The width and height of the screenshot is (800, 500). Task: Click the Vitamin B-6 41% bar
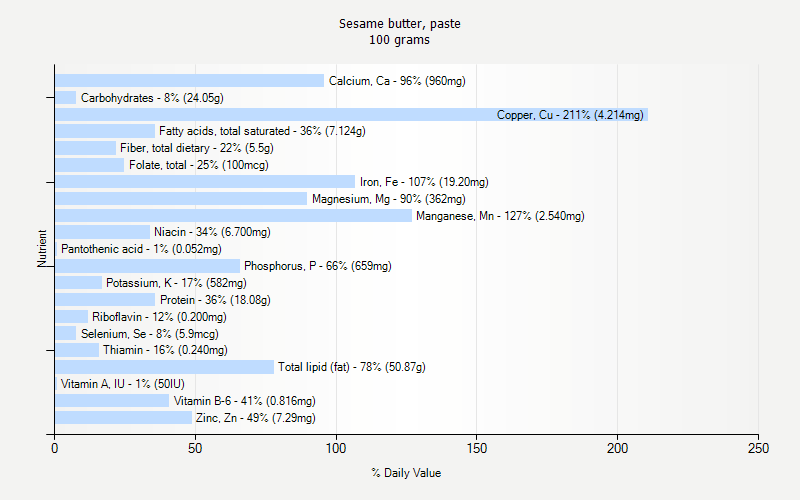coord(112,401)
